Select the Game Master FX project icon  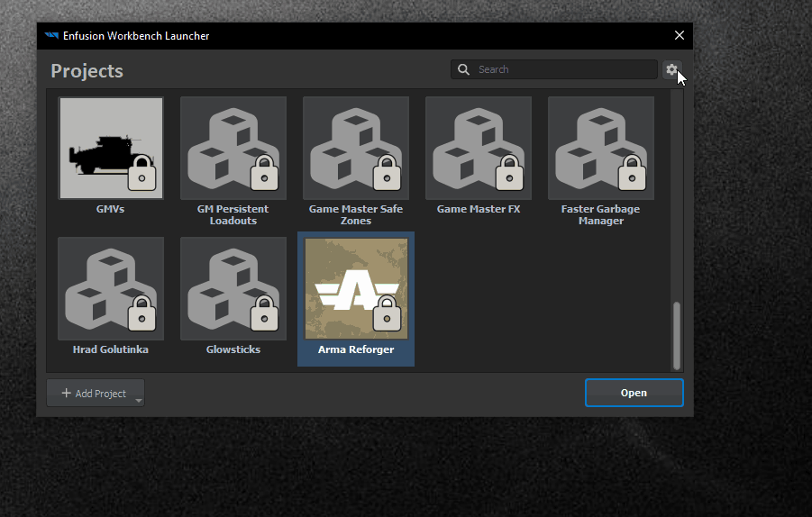[x=479, y=148]
